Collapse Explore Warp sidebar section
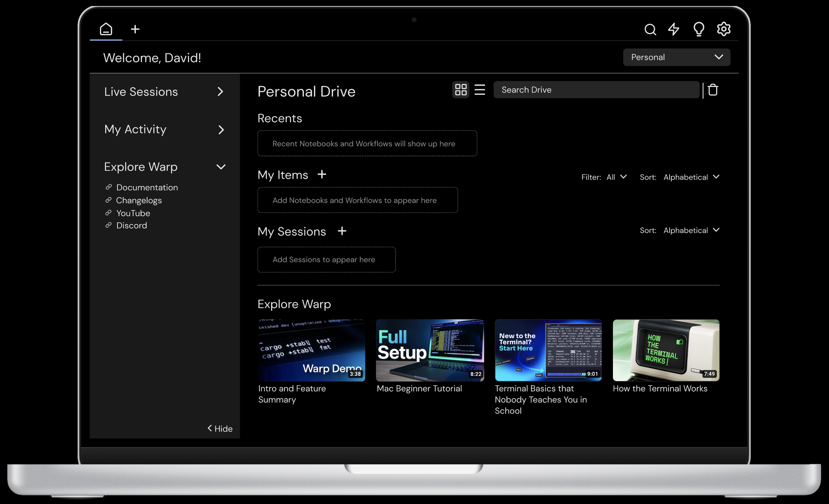 tap(221, 167)
